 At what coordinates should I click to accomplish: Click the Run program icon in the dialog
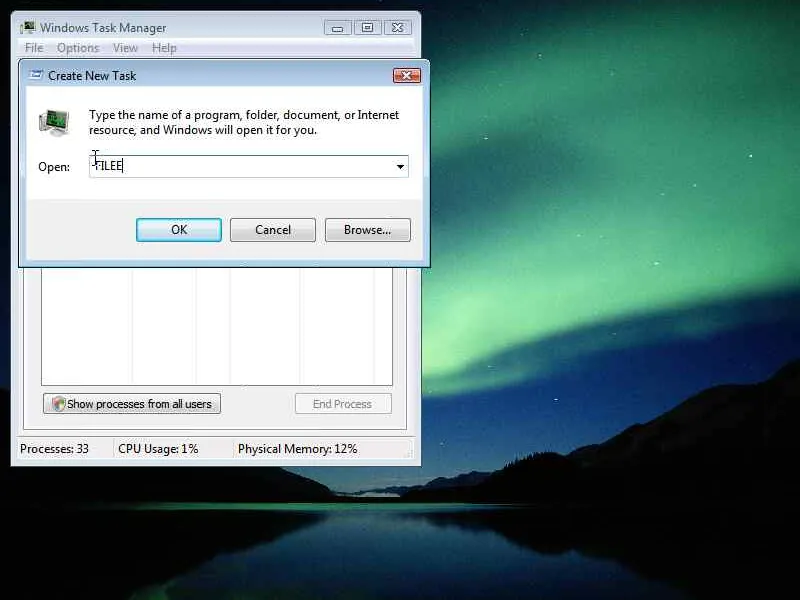54,122
